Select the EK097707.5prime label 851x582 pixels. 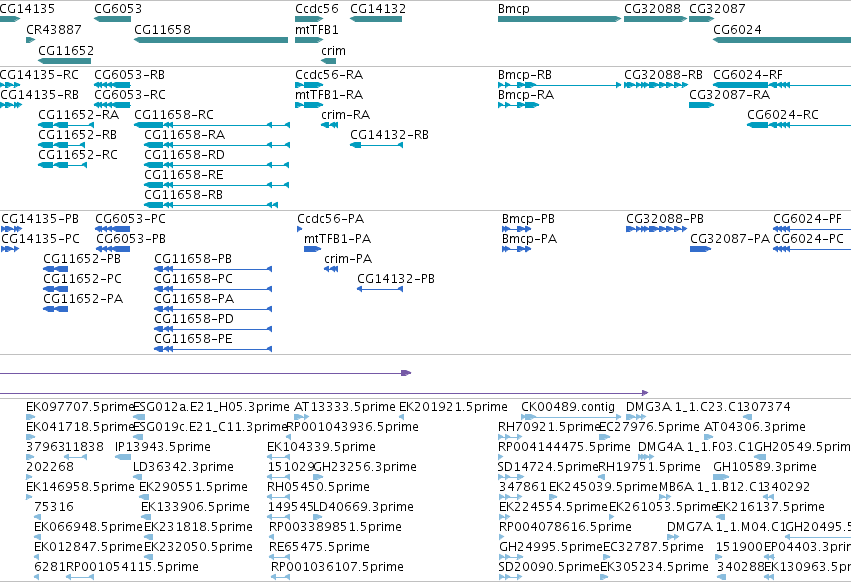[x=80, y=407]
